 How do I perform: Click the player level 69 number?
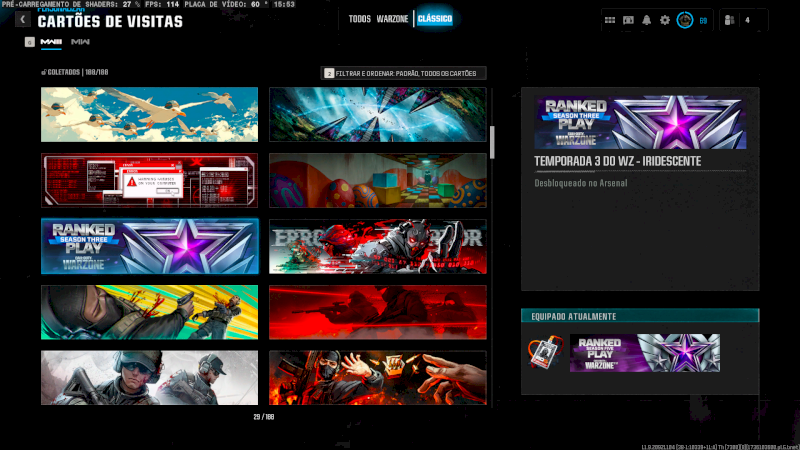point(703,21)
